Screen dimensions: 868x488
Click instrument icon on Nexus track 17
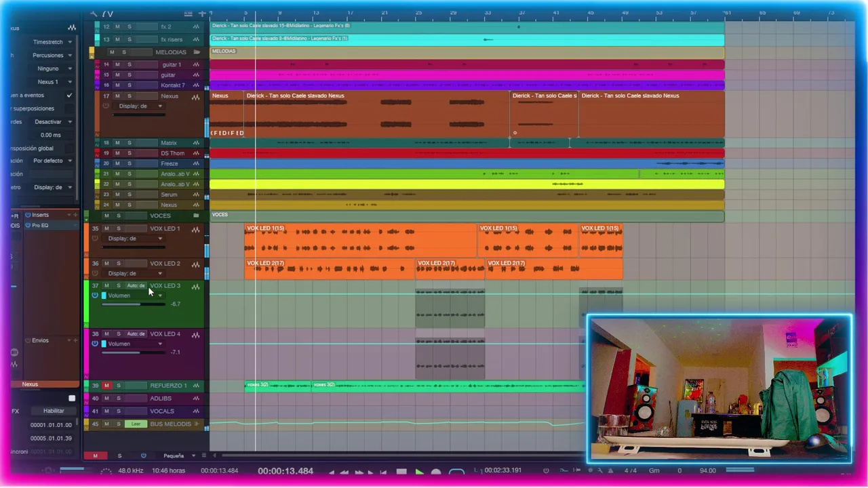pyautogui.click(x=196, y=97)
